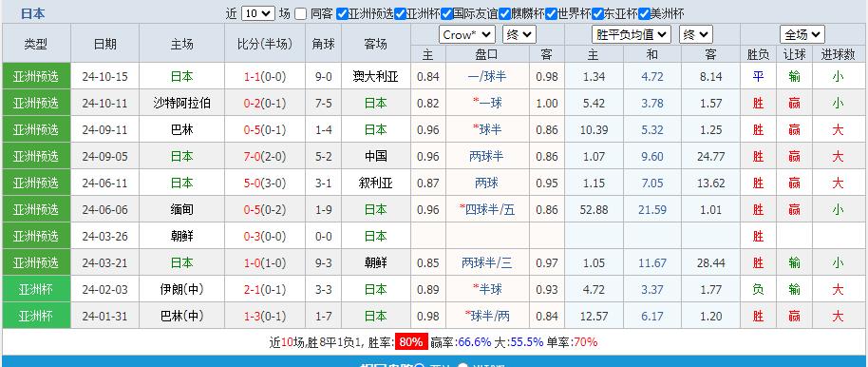Uncheck the 美洲杯 filter checkbox
This screenshot has width=868, height=367.
[x=644, y=14]
